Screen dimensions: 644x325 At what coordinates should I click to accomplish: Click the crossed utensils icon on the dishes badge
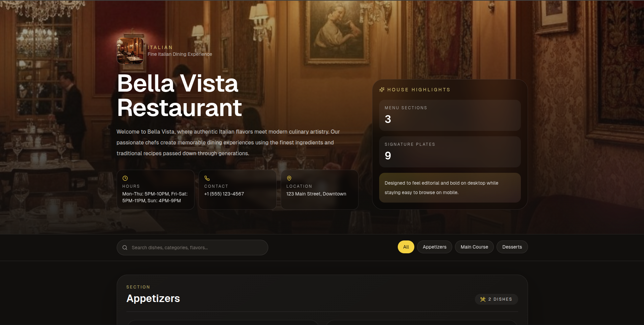483,299
